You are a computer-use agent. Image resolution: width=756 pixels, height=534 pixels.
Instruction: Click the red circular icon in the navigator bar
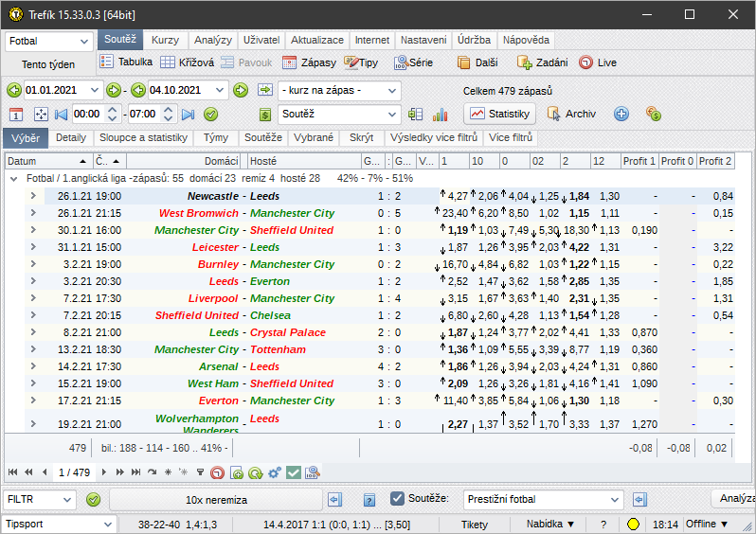218,472
